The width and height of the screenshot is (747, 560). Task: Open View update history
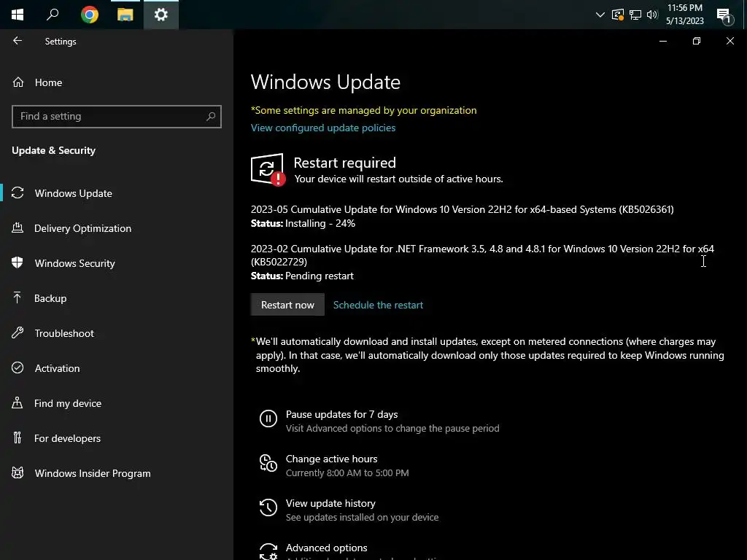click(330, 503)
